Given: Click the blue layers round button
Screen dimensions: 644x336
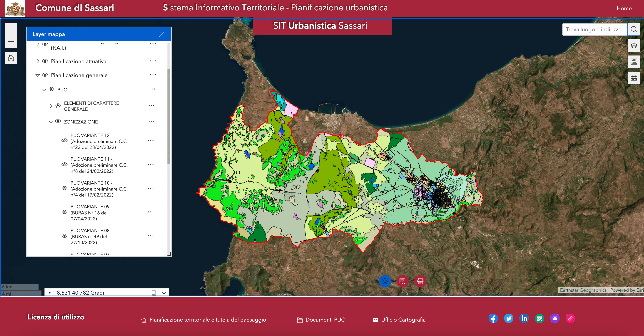Looking at the screenshot, I should (x=385, y=281).
